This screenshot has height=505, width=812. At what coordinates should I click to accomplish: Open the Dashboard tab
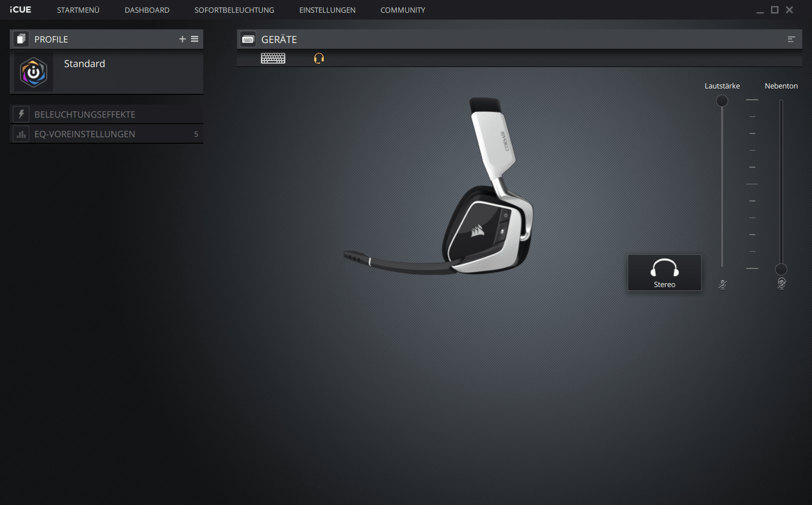coord(147,10)
